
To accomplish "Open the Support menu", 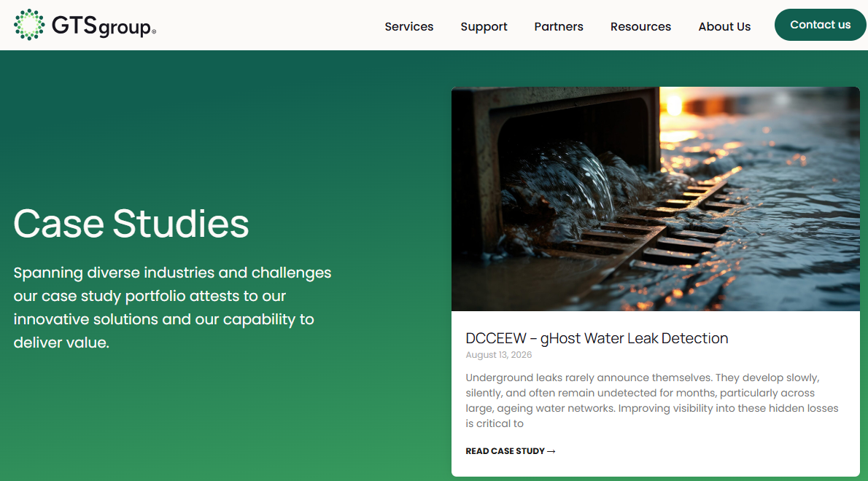I will tap(484, 26).
